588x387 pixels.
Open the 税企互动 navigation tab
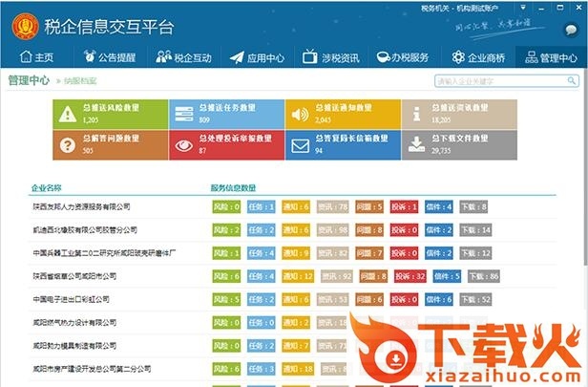[x=181, y=58]
